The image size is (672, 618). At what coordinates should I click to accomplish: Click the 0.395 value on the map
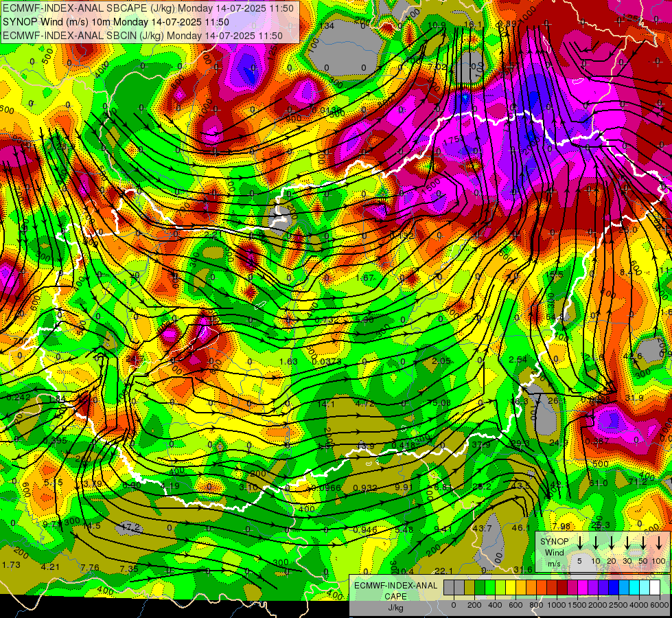55,441
